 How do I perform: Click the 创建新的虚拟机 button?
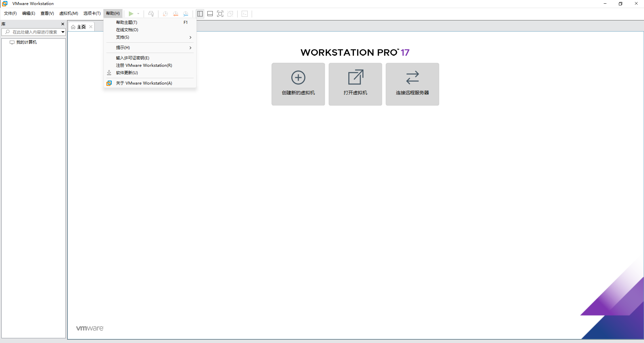pos(298,84)
